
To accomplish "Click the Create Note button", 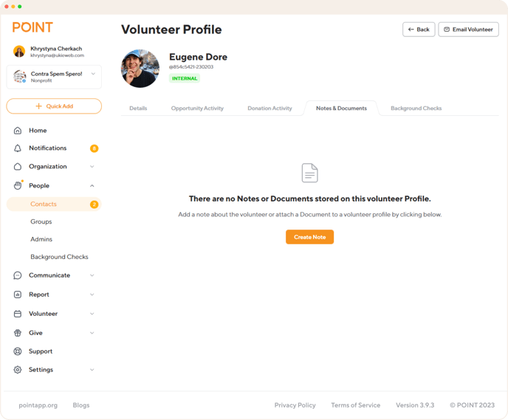I will coord(309,237).
